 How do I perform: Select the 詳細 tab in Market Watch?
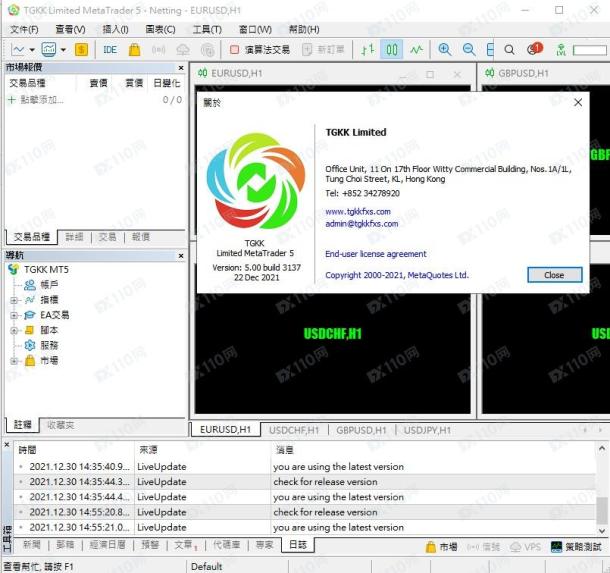[x=74, y=237]
